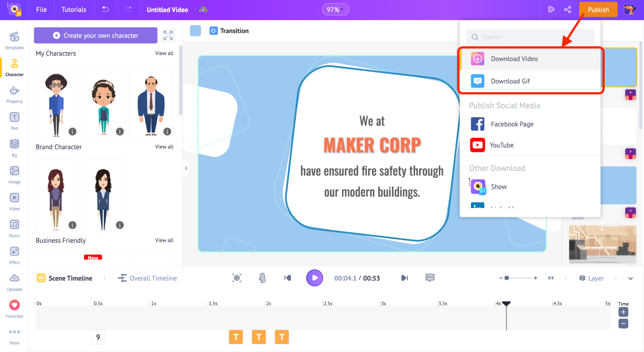Screen dimensions: 644x352
Task: Select Download Gif option
Action: 509,81
